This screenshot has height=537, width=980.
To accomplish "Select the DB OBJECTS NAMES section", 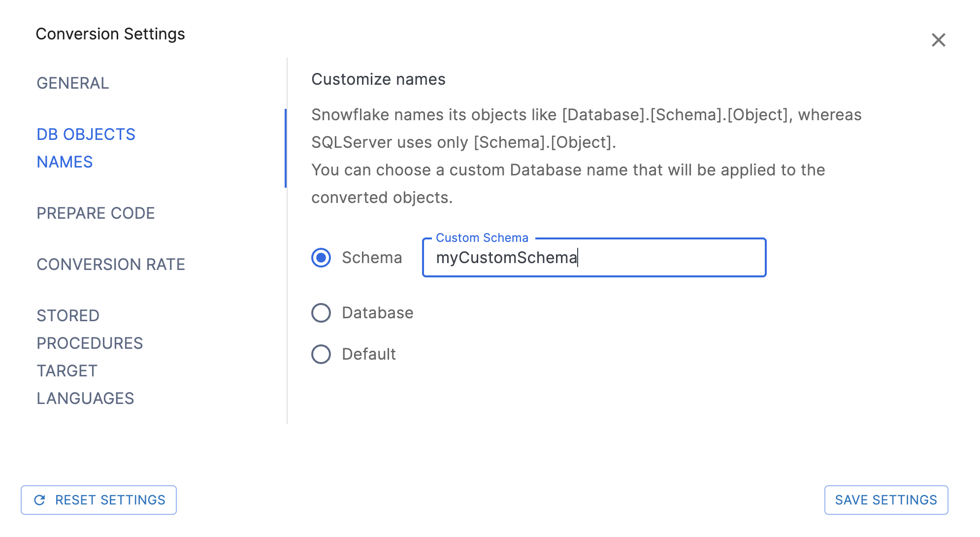I will (x=86, y=148).
